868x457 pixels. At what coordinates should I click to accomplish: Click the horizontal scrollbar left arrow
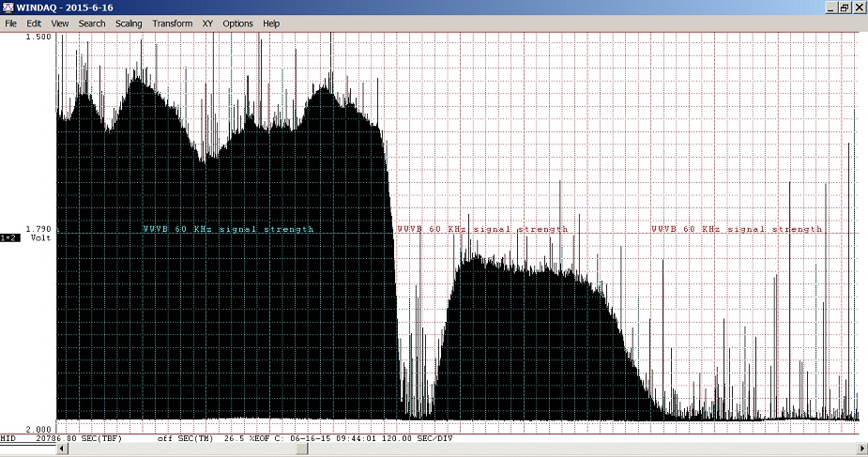pos(63,449)
